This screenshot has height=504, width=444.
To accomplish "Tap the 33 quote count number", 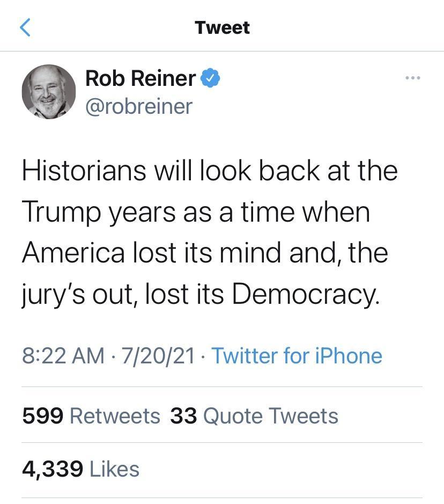I will pos(183,416).
